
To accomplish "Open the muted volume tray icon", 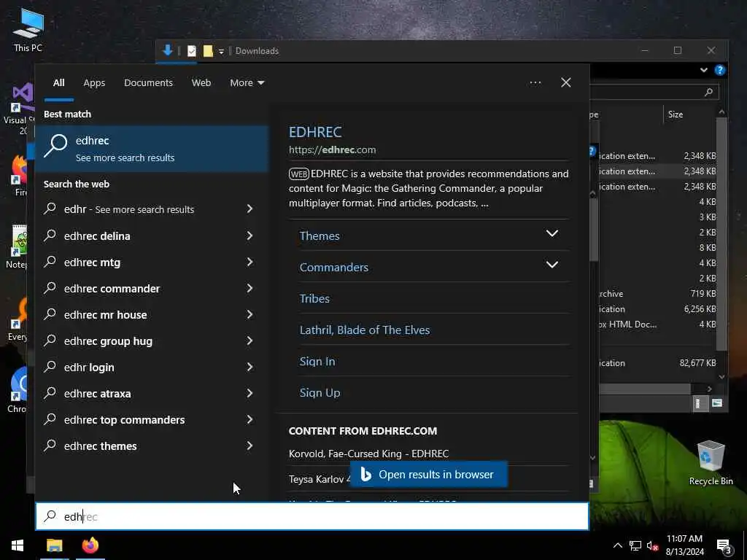I will click(651, 545).
